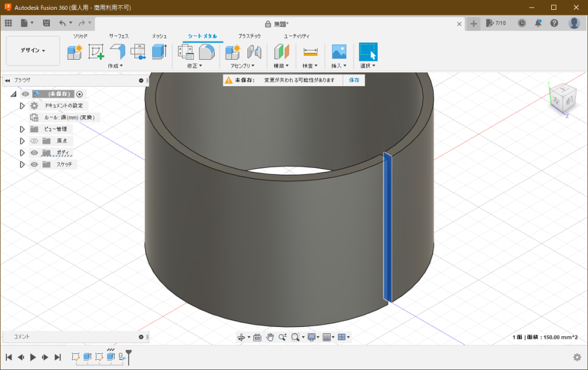The image size is (588, 370).
Task: Open the Sheet Metal Rules icon
Action: coord(185,52)
